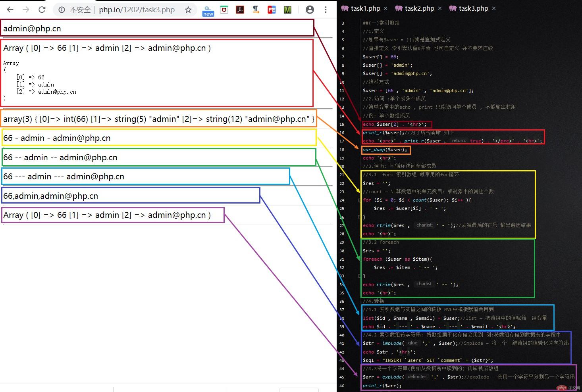Viewport: 582px width, 392px height.
Task: Click the PHP elephant icon on the task3.php tab
Action: [453, 8]
